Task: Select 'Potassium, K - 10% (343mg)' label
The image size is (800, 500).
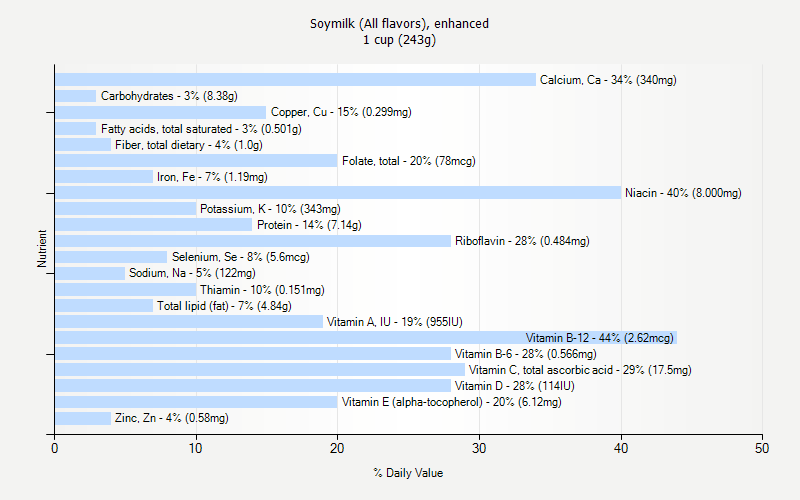Action: (270, 209)
